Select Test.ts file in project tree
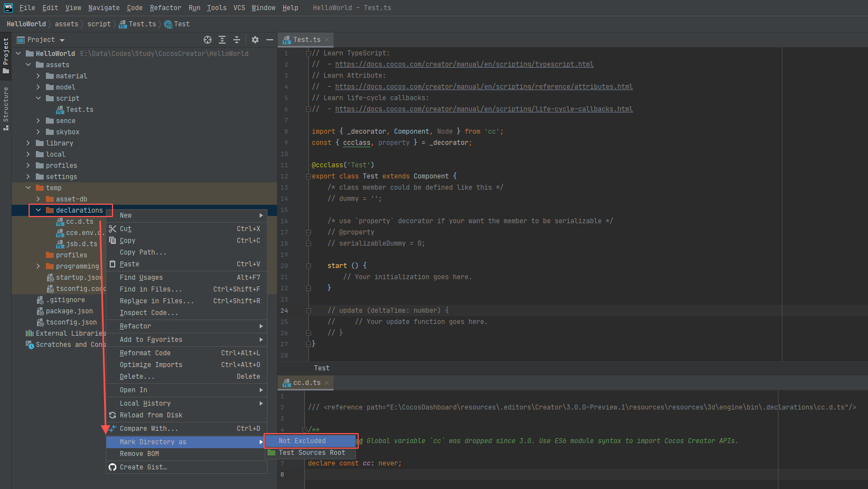The image size is (868, 489). click(79, 110)
